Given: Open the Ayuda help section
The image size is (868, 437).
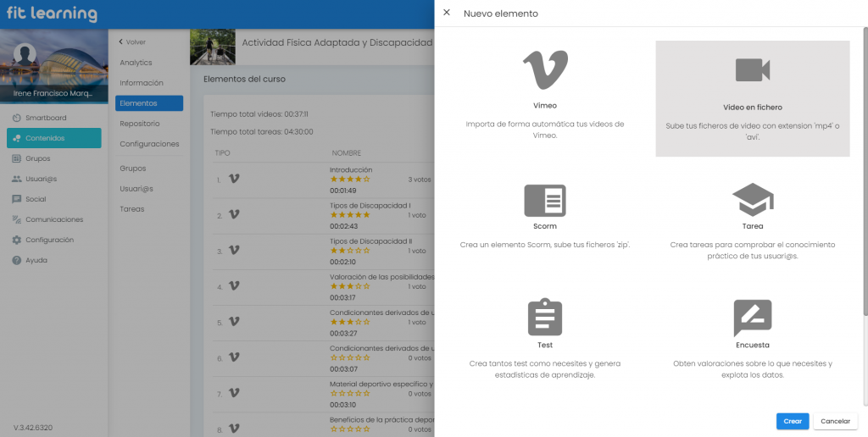Looking at the screenshot, I should [x=36, y=260].
